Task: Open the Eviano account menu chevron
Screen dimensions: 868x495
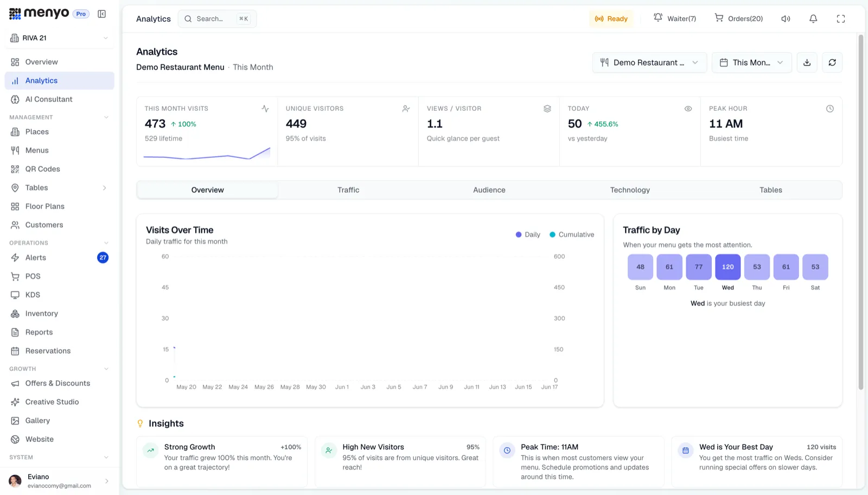Action: [106, 481]
